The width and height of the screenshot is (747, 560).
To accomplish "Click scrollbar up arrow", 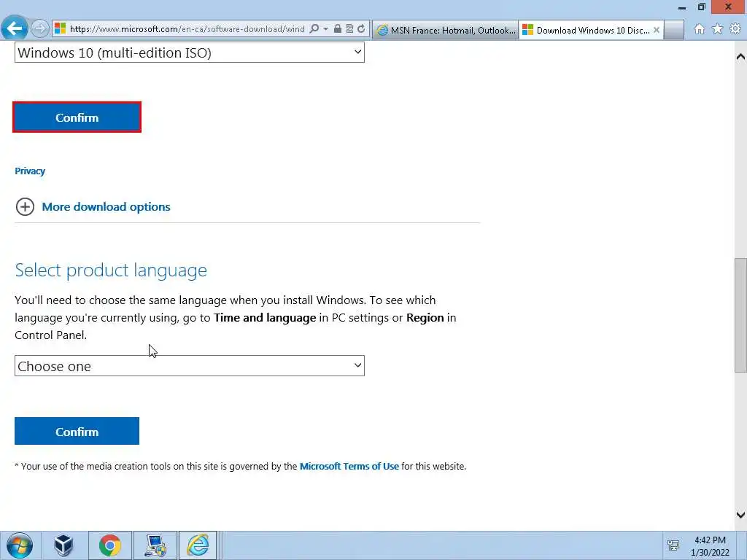I will coord(740,57).
